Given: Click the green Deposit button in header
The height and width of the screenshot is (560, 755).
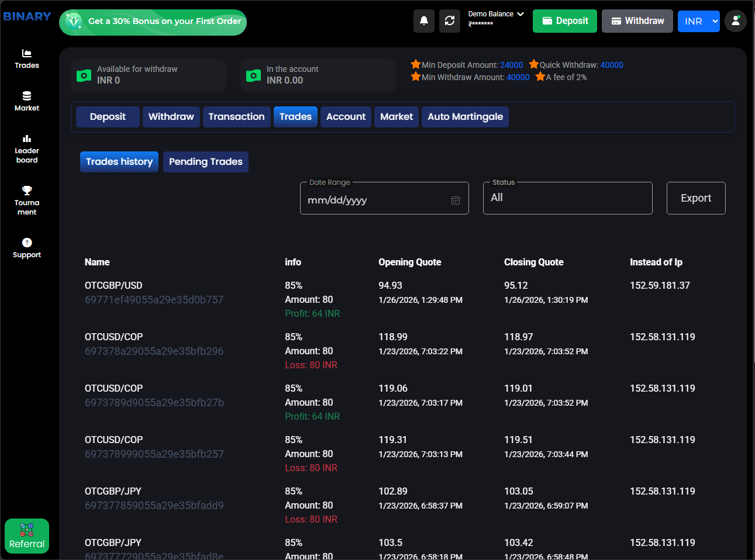Looking at the screenshot, I should coord(565,21).
